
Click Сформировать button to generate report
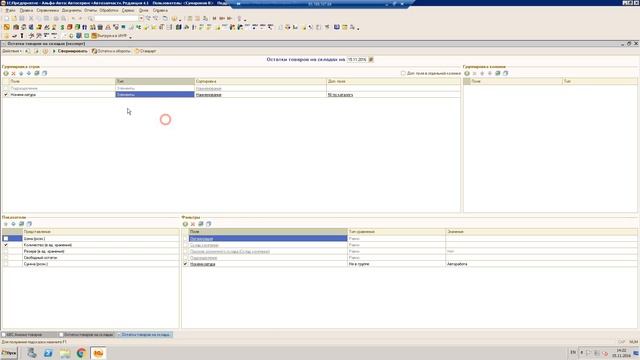[x=70, y=51]
